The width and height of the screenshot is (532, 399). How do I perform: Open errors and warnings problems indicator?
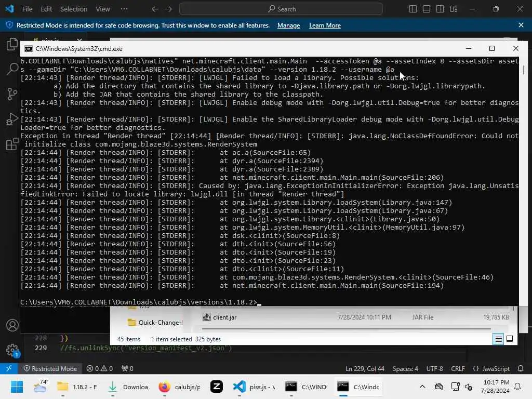[99, 368]
